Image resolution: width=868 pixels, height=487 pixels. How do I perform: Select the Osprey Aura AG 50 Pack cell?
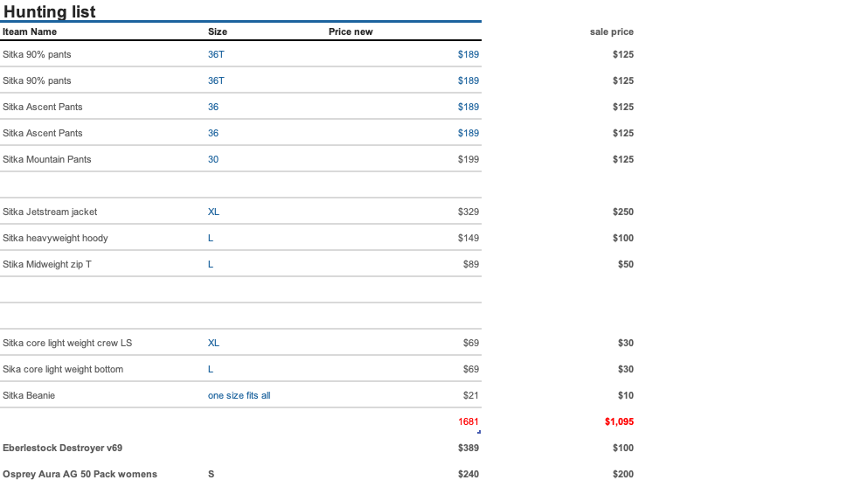pos(80,474)
